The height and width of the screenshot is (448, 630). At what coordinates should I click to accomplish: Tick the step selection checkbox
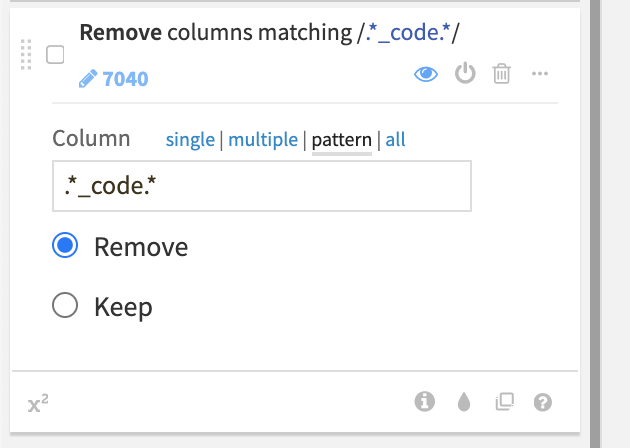tap(56, 54)
